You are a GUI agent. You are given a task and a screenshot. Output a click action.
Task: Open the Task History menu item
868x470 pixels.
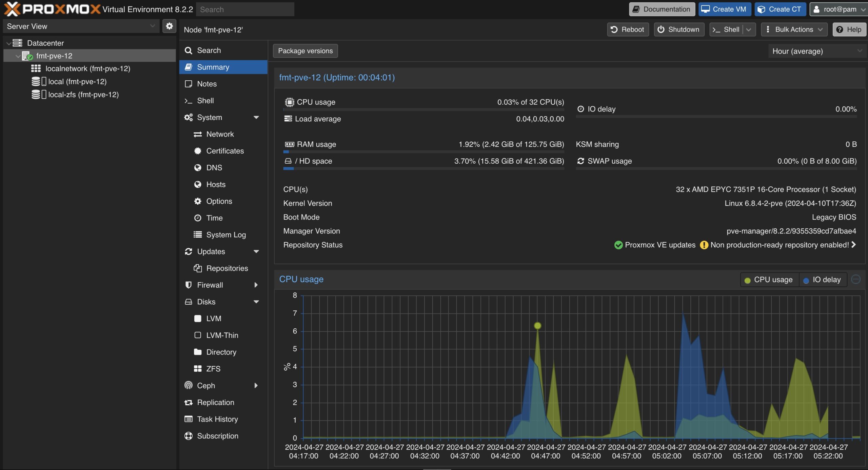(x=217, y=419)
